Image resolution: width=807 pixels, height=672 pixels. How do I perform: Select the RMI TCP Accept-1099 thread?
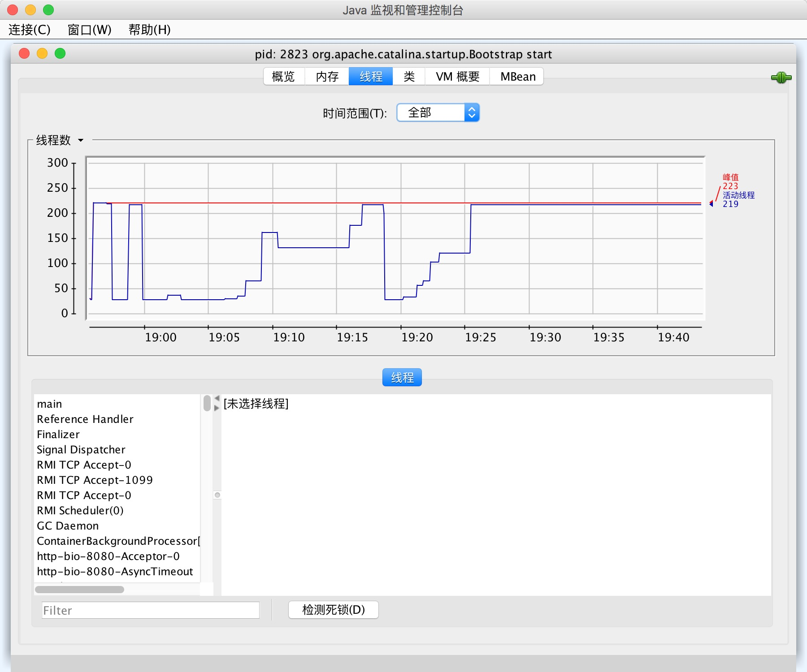click(117, 480)
